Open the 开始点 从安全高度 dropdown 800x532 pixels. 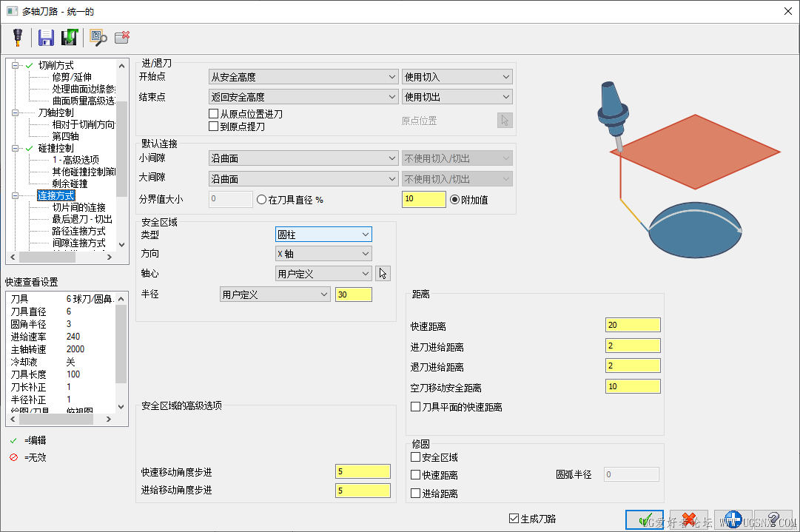click(x=303, y=77)
